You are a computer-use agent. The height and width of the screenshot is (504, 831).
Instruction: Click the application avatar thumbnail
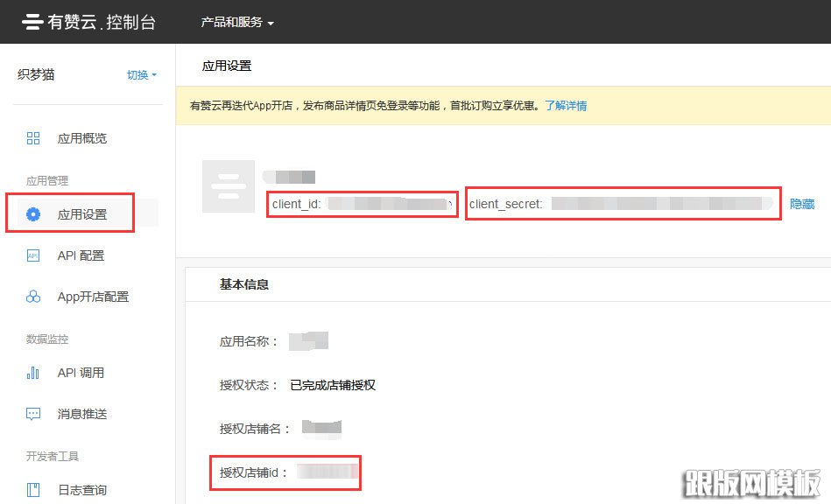click(x=229, y=186)
